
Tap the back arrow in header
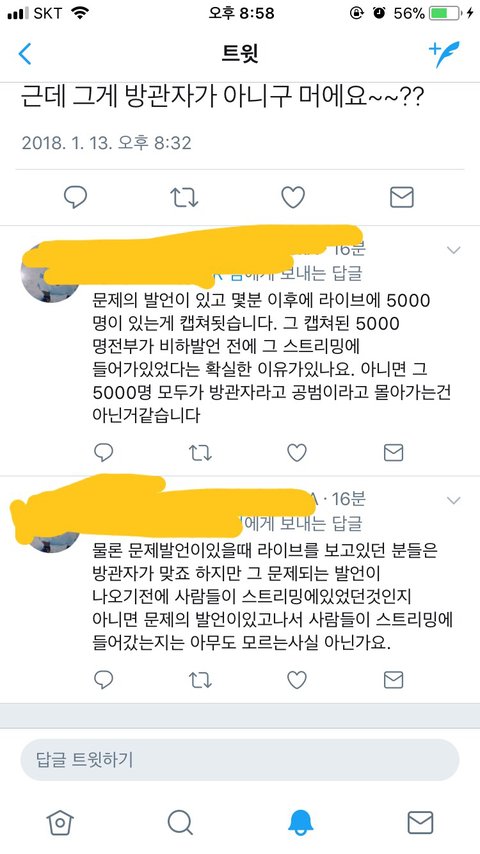coord(25,54)
